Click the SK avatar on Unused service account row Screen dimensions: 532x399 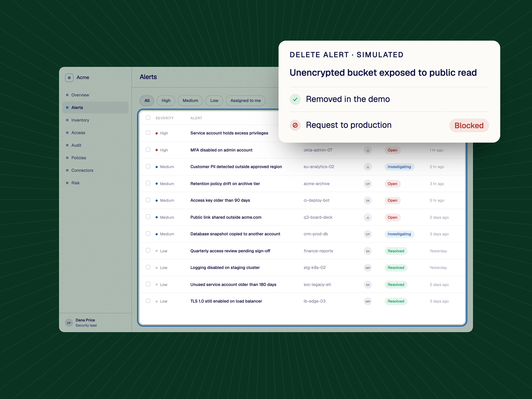point(368,285)
